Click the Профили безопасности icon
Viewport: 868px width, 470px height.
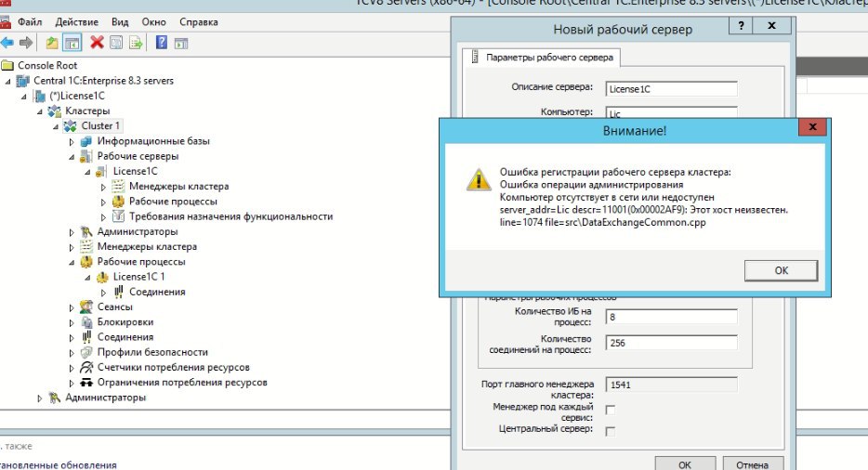85,352
